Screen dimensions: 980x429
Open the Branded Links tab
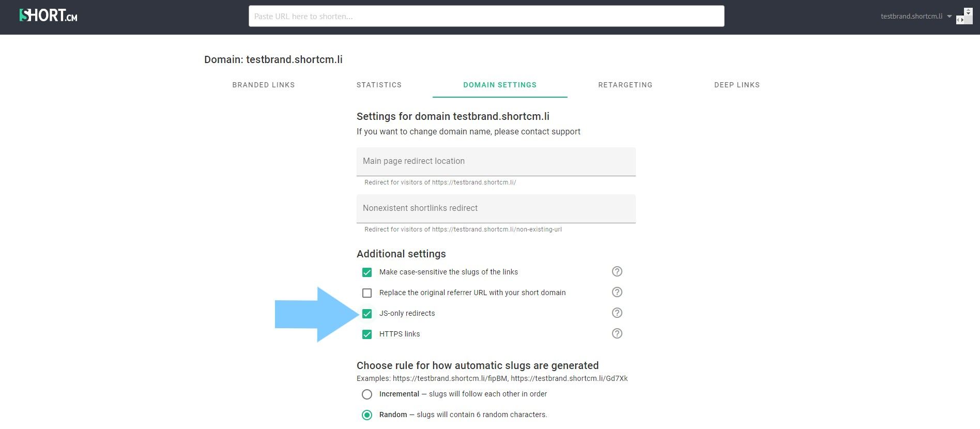(x=264, y=85)
